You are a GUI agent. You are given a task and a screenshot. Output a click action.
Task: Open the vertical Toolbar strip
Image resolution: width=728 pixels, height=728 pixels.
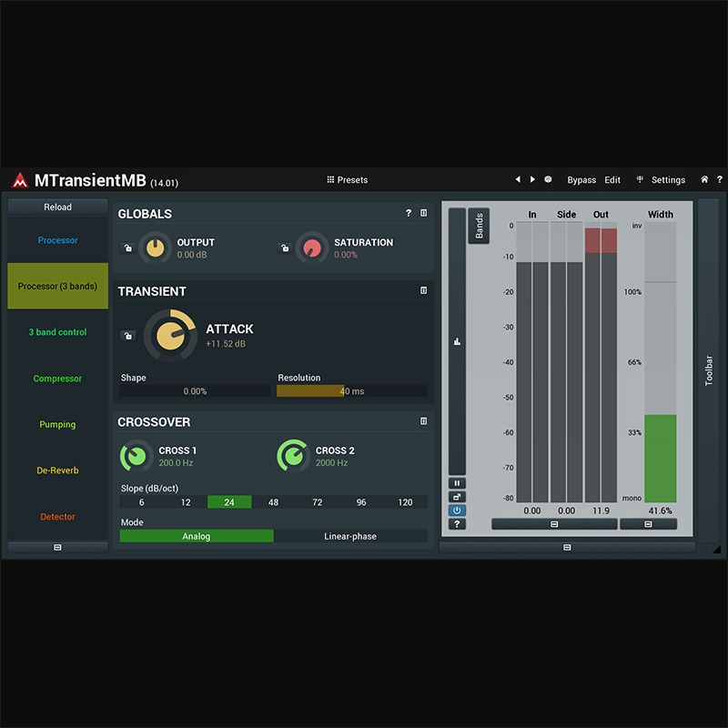click(709, 370)
